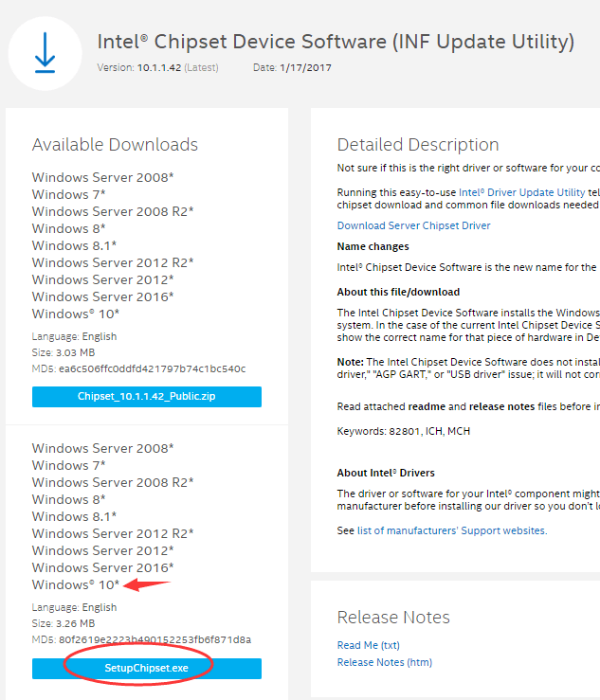Click the red arrow pointing at Windows 10

tap(150, 584)
